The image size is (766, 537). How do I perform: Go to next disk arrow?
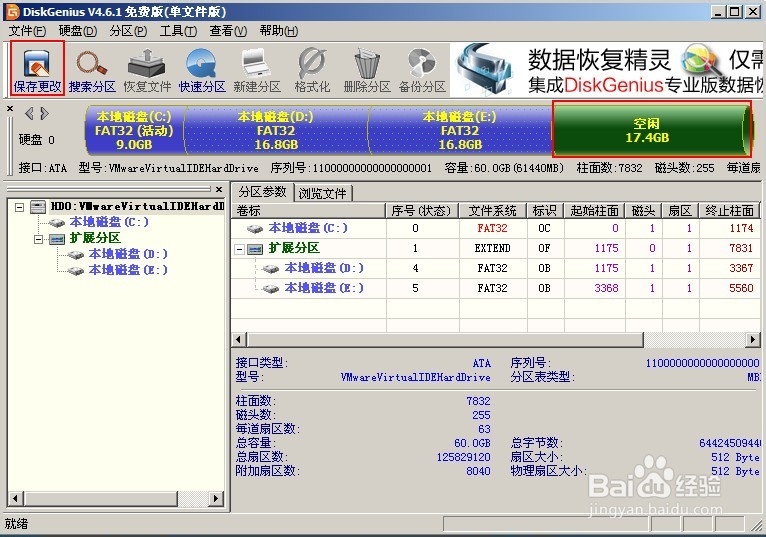coord(44,114)
